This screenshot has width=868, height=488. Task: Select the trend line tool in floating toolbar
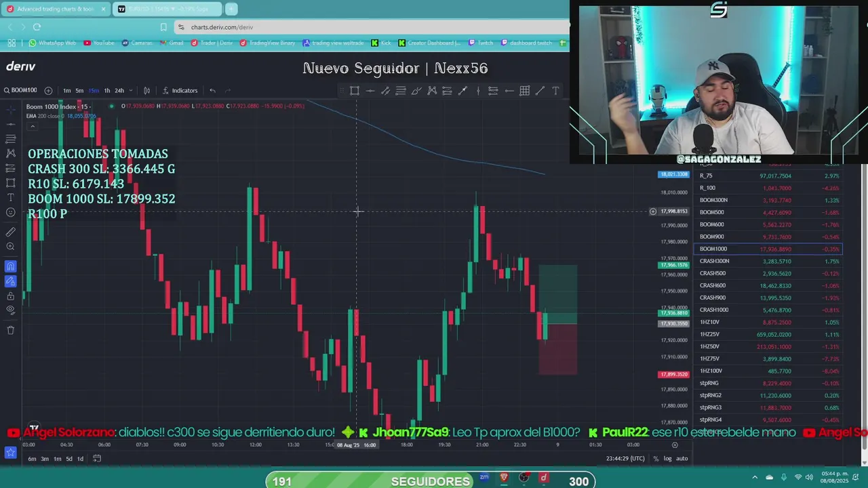coord(540,91)
